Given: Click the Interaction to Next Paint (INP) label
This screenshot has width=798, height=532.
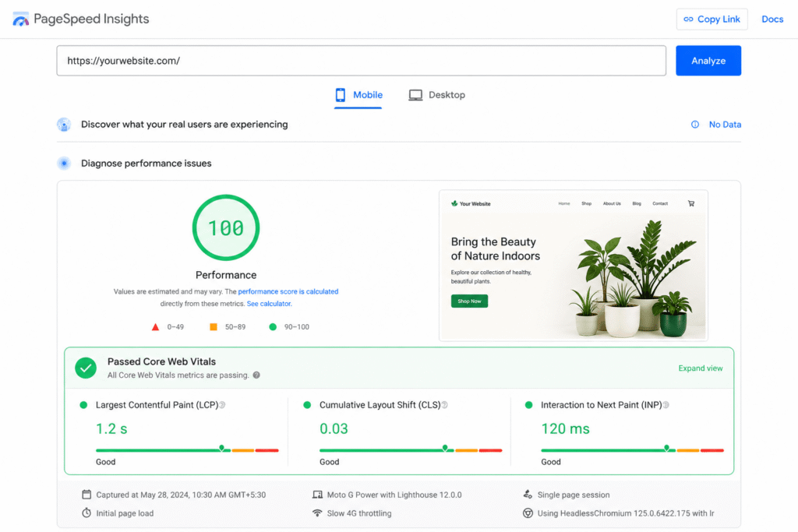Looking at the screenshot, I should click(x=601, y=405).
